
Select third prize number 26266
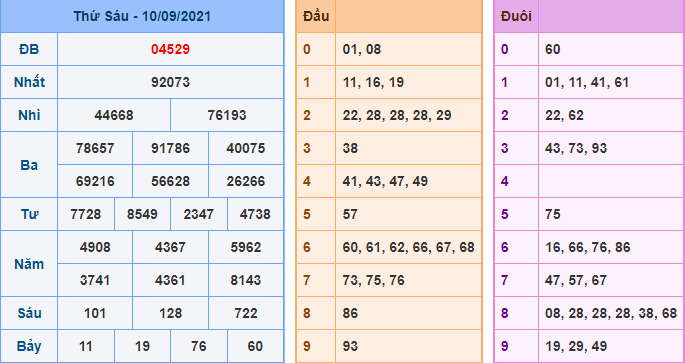246,181
